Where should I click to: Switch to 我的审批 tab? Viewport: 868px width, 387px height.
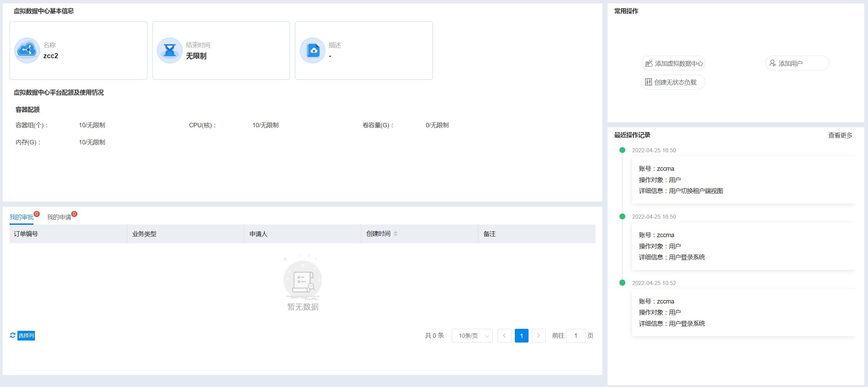point(22,217)
